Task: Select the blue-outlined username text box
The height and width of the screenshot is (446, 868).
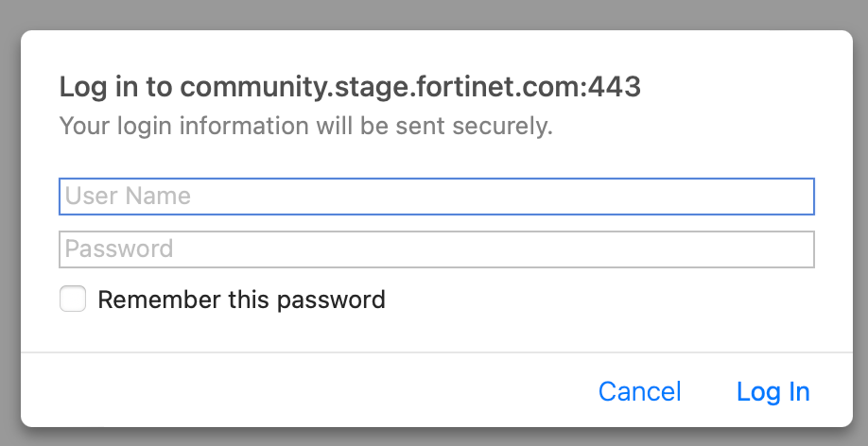Action: (x=436, y=197)
